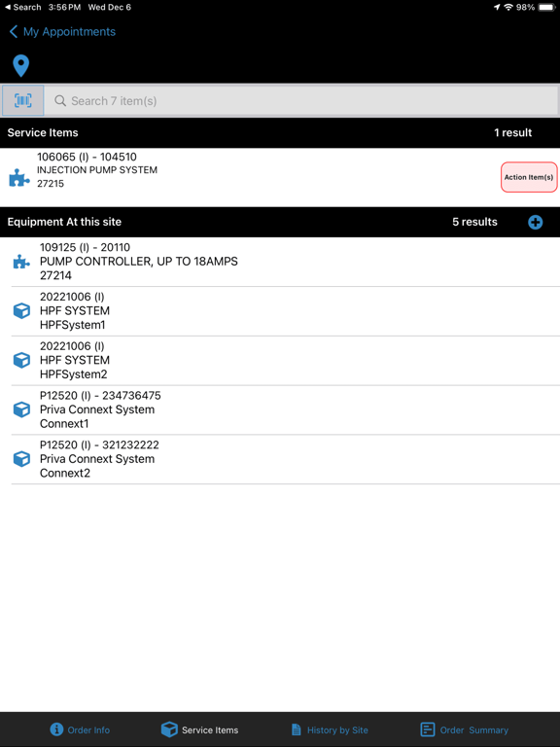This screenshot has width=560, height=747.
Task: Tap the map location pin icon
Action: (21, 66)
